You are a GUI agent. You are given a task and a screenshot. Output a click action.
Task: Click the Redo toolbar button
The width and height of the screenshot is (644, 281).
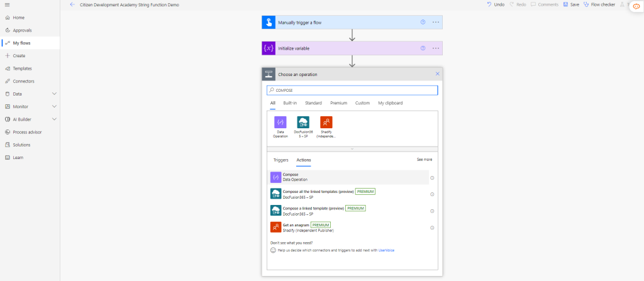coord(518,4)
